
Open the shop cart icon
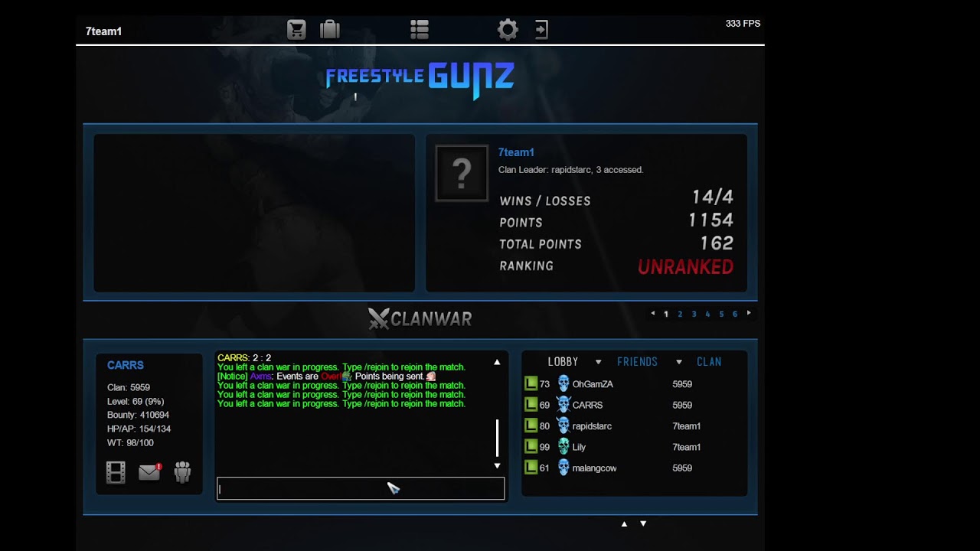296,30
